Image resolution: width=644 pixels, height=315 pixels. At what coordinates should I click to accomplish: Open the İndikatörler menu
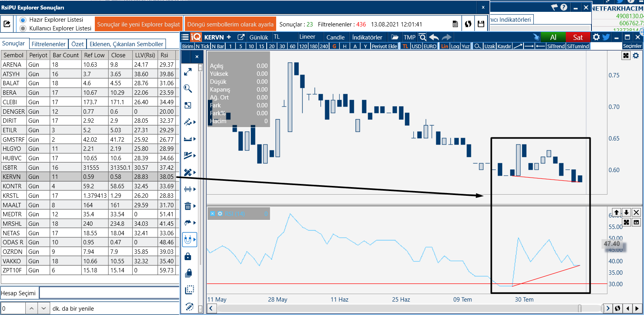(x=367, y=37)
